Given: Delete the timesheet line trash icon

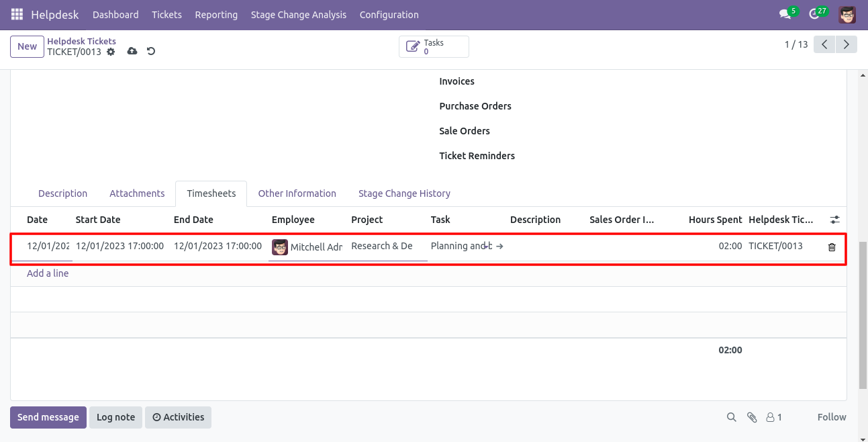Looking at the screenshot, I should 832,247.
